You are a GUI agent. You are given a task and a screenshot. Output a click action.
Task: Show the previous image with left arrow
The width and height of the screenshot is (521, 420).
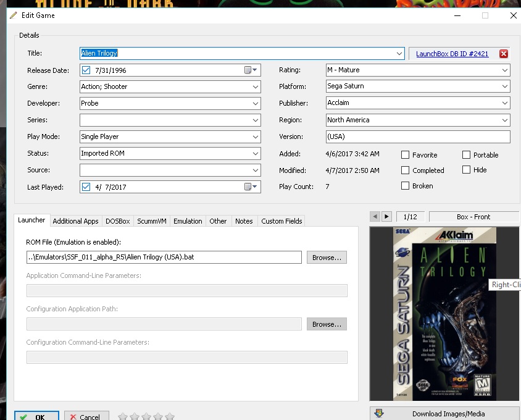375,216
